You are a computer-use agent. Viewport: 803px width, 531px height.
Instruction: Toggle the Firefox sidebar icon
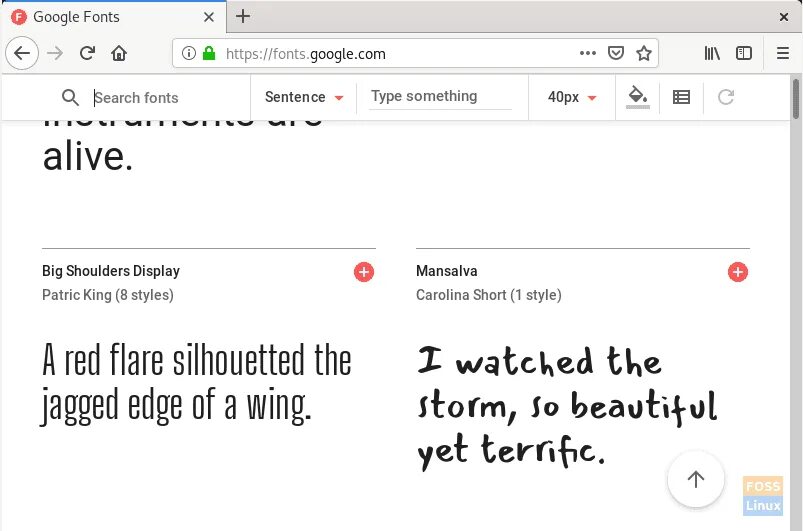(x=744, y=53)
